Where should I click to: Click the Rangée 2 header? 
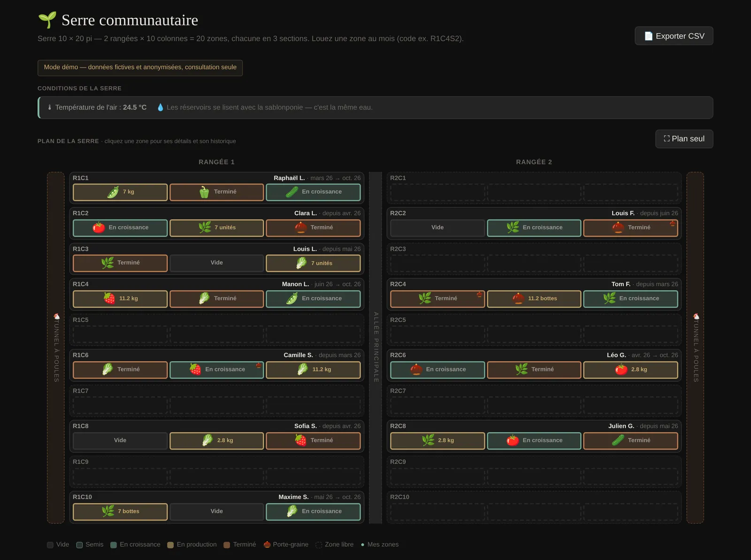534,162
